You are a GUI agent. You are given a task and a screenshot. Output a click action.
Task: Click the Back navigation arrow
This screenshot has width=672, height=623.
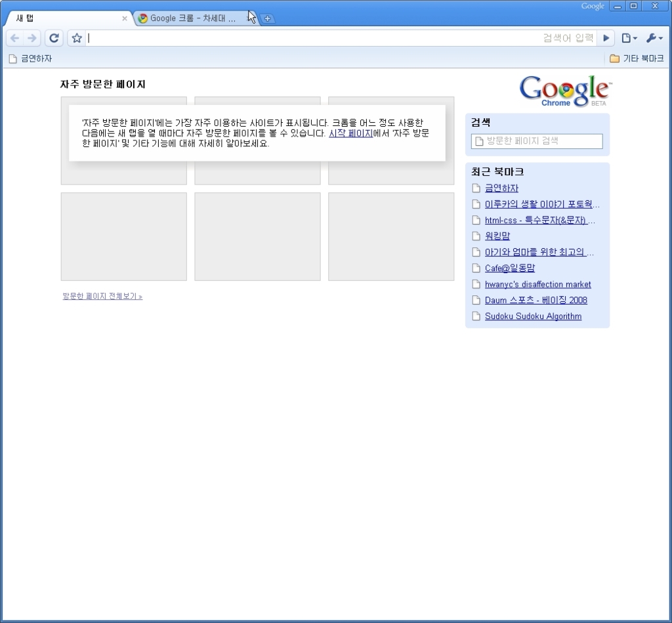tap(14, 38)
